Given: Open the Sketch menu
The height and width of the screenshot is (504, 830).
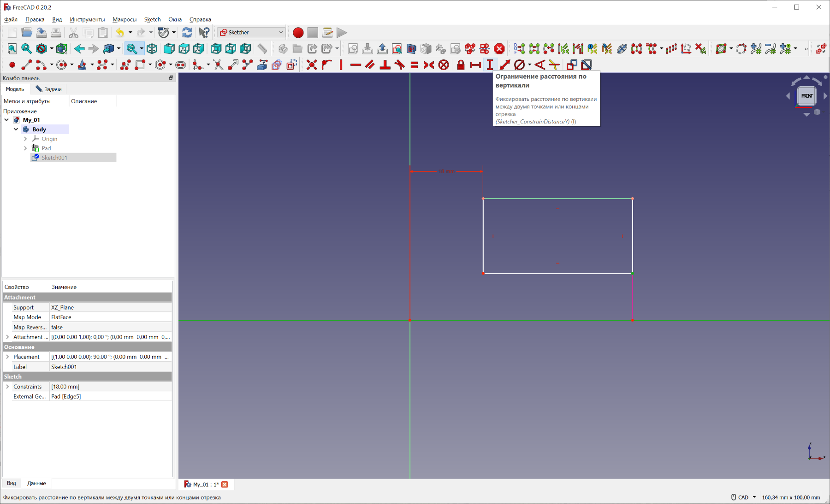Looking at the screenshot, I should tap(152, 19).
